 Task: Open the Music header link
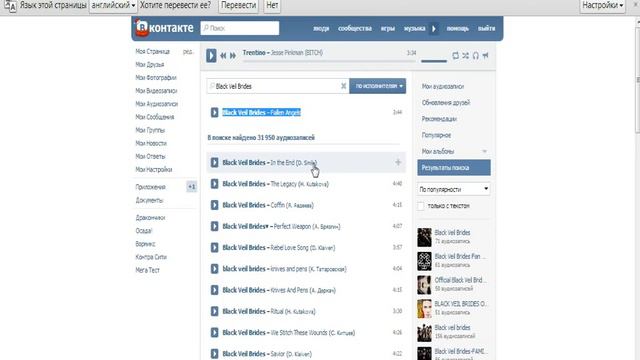click(414, 28)
